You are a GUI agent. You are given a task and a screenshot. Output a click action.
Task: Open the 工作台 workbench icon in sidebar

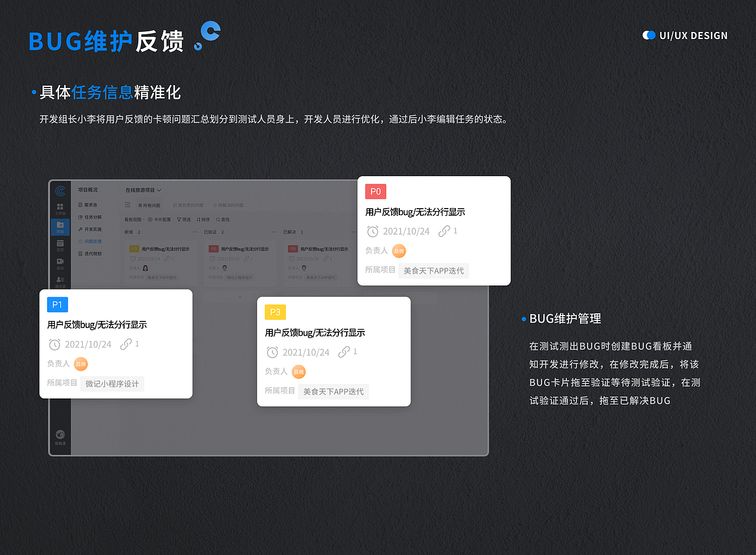click(x=59, y=207)
